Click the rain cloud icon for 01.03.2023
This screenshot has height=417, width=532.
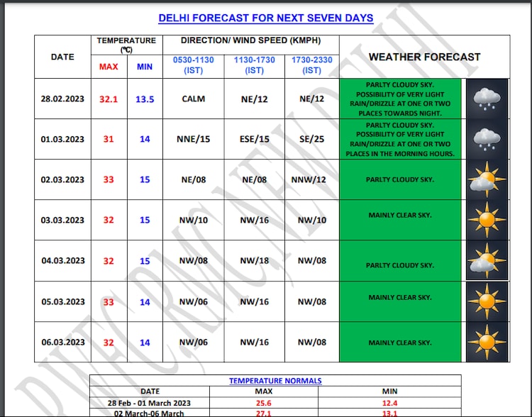click(x=486, y=139)
